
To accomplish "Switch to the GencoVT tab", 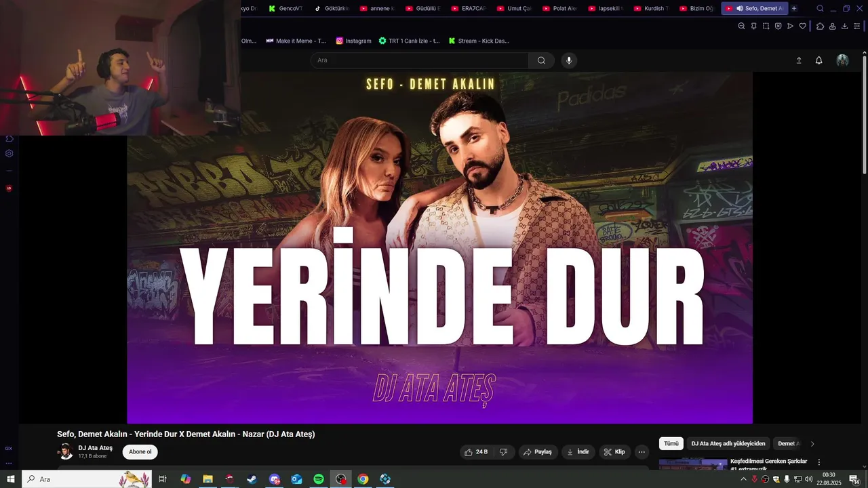I will coord(285,8).
